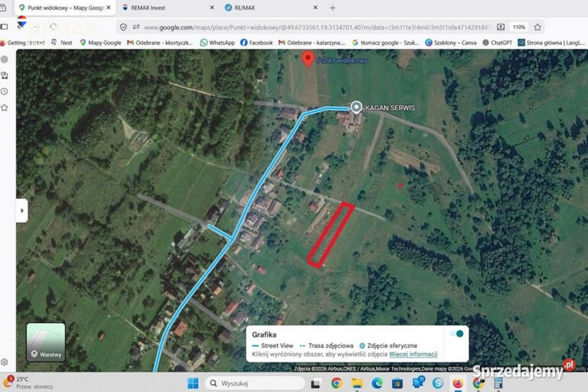This screenshot has width=588, height=392.
Task: Toggle the browser sidebar panel button
Action: pos(4,26)
